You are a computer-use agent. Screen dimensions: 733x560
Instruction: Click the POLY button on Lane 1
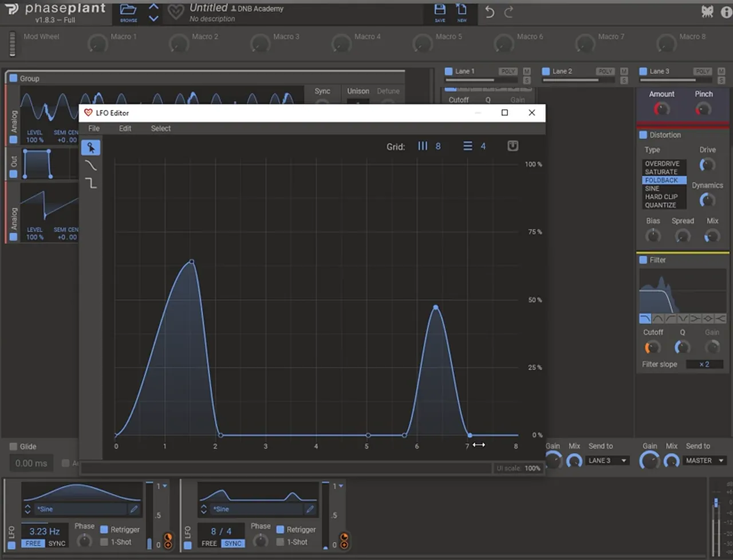508,72
